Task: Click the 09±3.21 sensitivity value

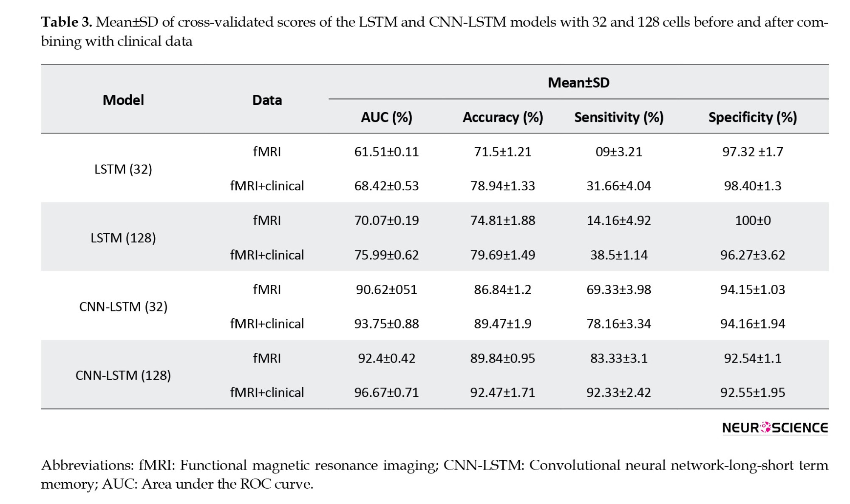Action: coord(619,152)
